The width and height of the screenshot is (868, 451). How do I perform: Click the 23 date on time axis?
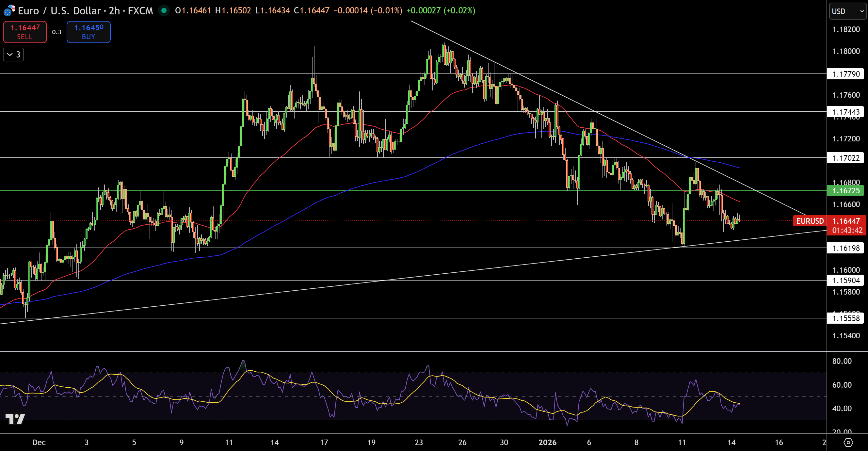coord(419,442)
